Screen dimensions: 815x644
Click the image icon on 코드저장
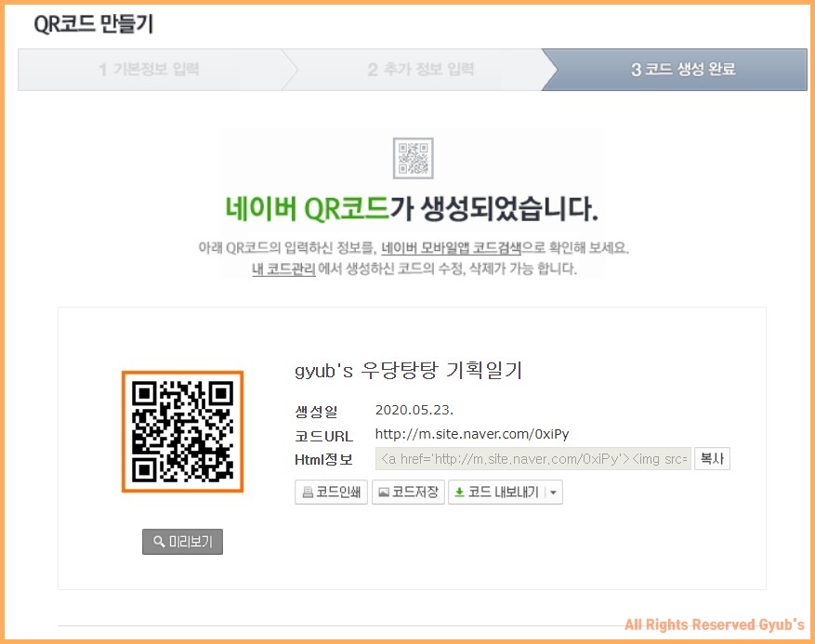(384, 493)
